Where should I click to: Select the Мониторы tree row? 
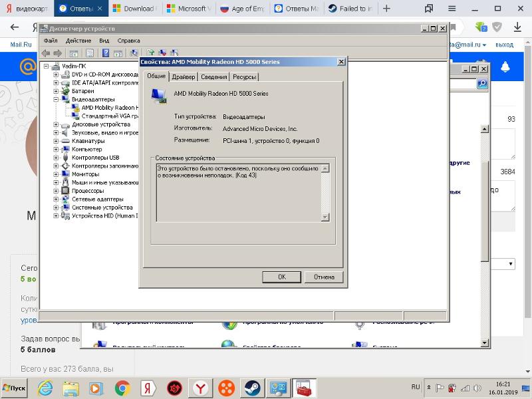tap(86, 174)
